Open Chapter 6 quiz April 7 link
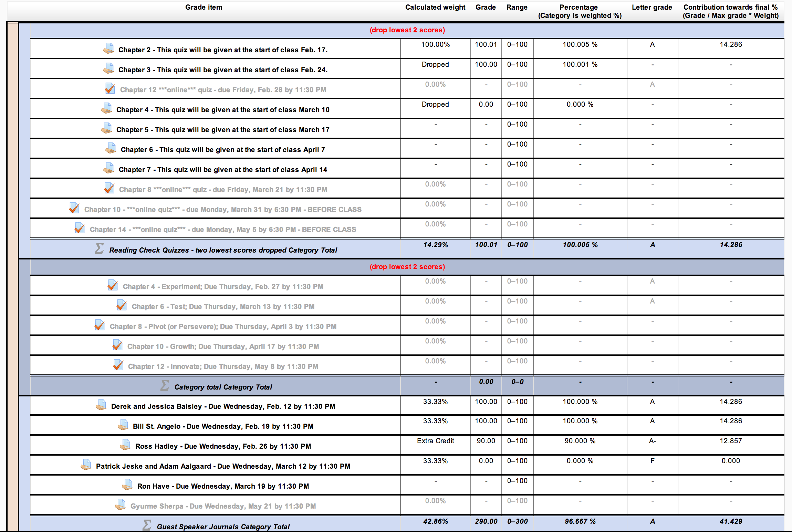Viewport: 792px width, 532px height. tap(223, 150)
